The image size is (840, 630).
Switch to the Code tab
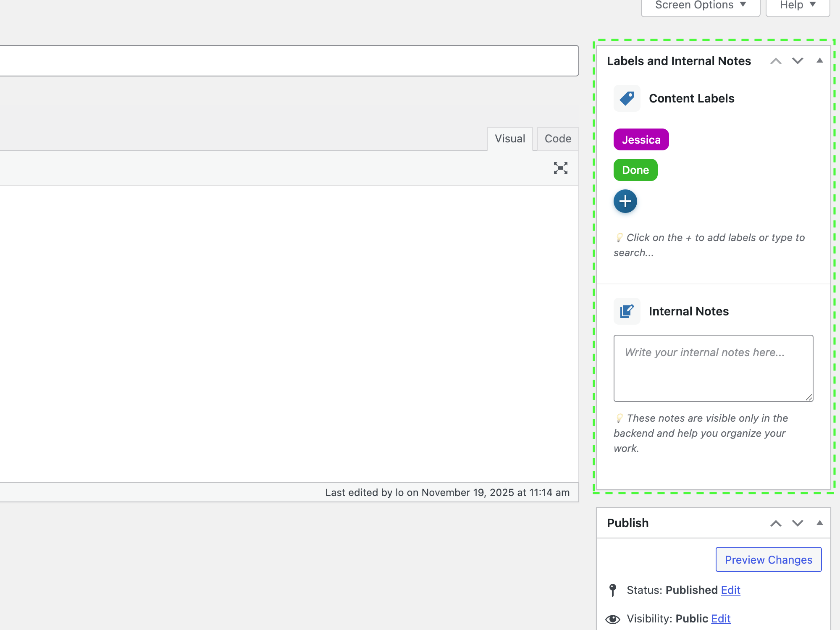[x=557, y=139]
